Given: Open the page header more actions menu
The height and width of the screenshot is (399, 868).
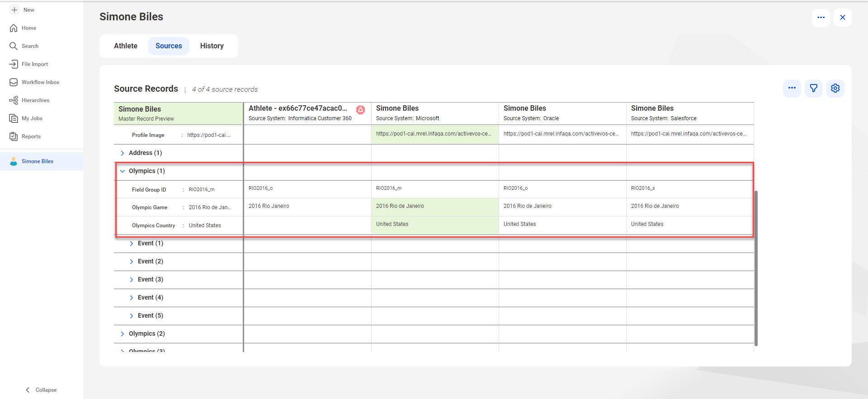Looking at the screenshot, I should pos(821,18).
